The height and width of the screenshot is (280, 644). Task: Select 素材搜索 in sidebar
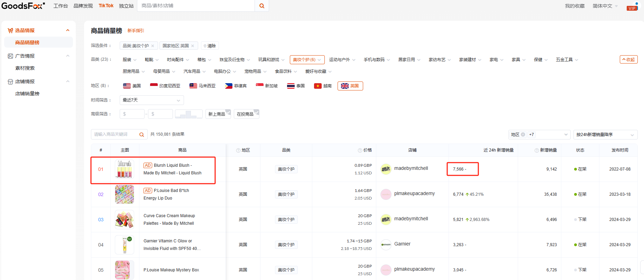click(x=25, y=68)
